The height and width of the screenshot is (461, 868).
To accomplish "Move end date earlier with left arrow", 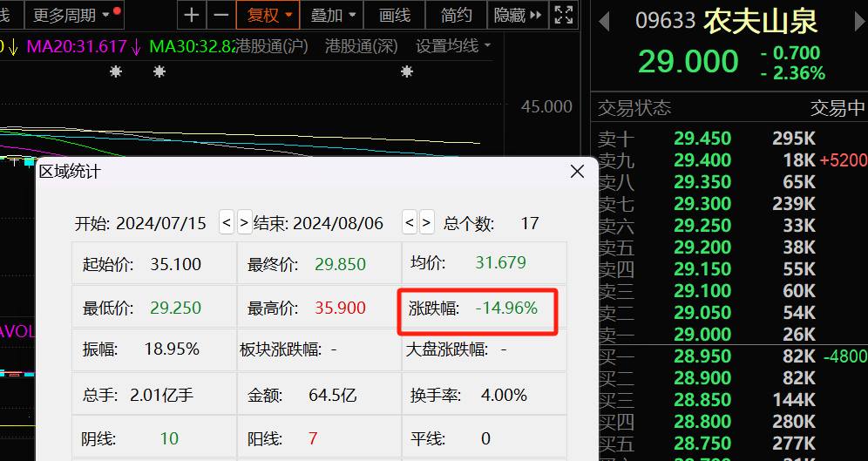I will click(410, 223).
